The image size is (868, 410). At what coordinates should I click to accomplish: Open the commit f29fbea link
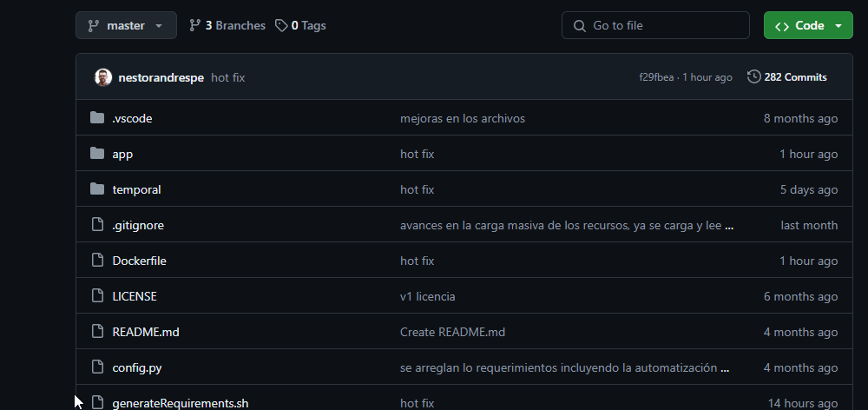coord(656,77)
